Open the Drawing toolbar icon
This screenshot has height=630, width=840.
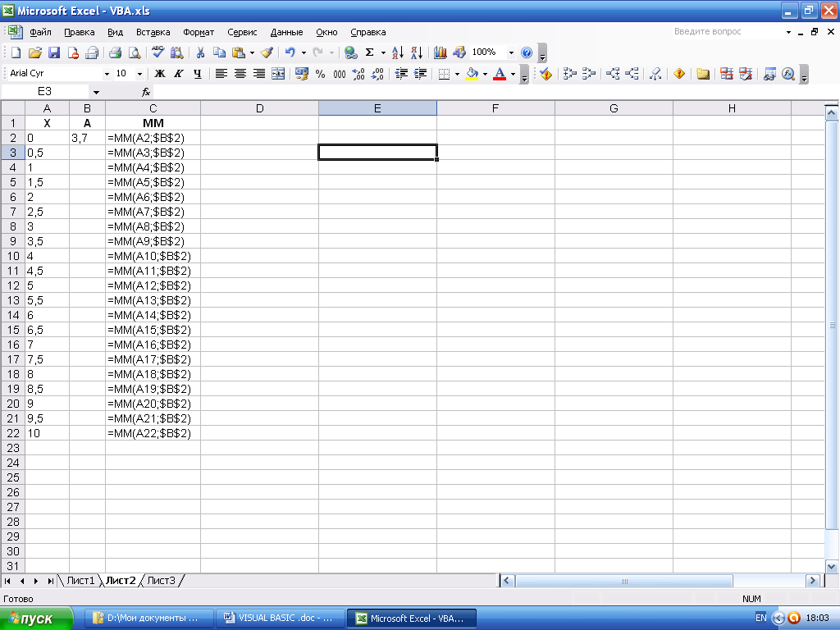459,52
